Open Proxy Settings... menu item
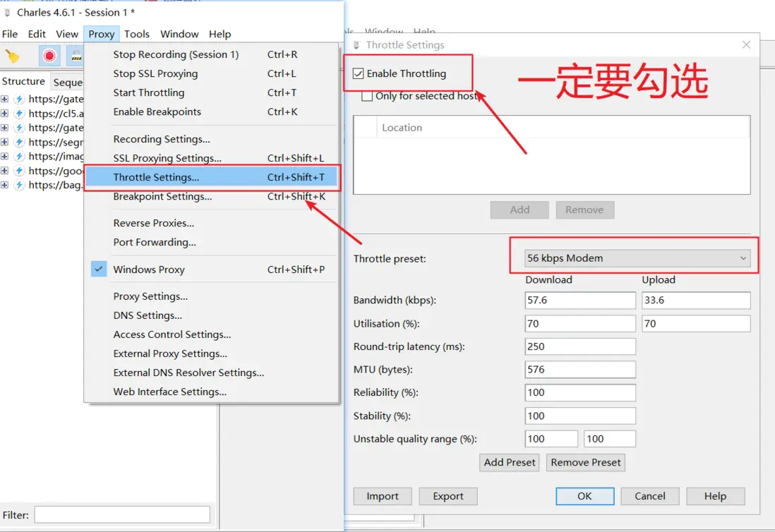This screenshot has width=775, height=532. pyautogui.click(x=212, y=296)
